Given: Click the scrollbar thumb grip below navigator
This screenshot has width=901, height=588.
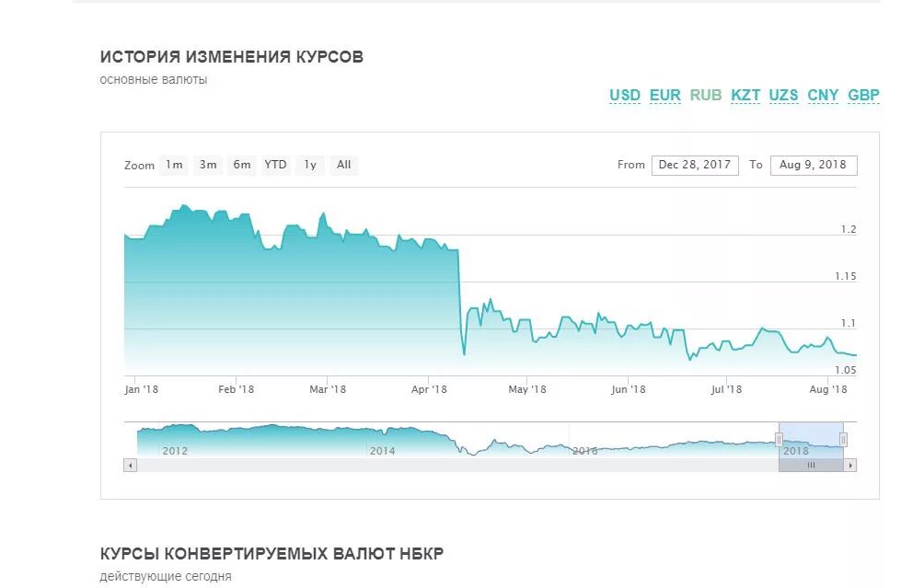Looking at the screenshot, I should click(811, 465).
